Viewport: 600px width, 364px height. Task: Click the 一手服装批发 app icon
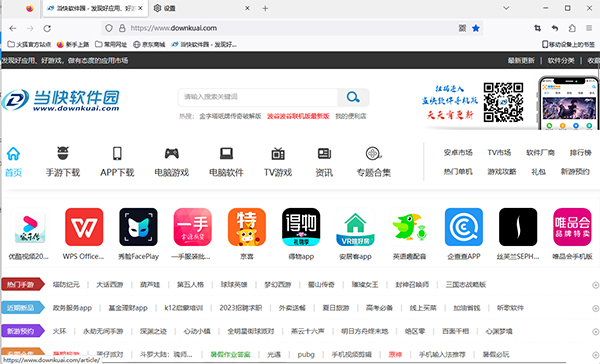192,227
